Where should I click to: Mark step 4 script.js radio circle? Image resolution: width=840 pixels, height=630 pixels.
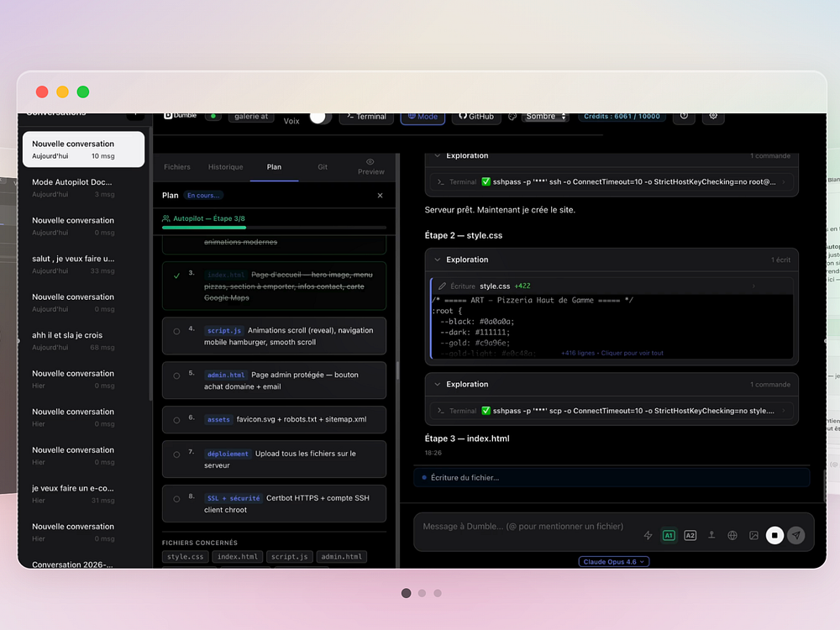(x=176, y=332)
